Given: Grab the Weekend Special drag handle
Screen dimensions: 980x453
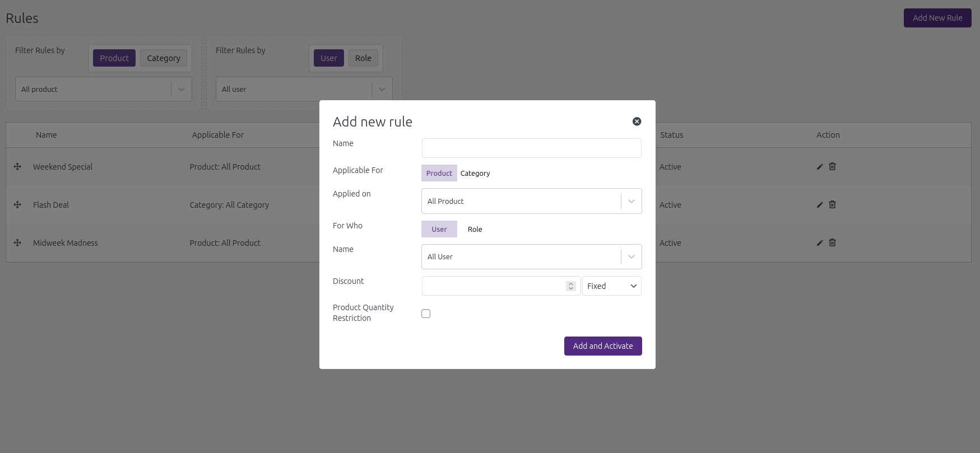Looking at the screenshot, I should point(17,166).
